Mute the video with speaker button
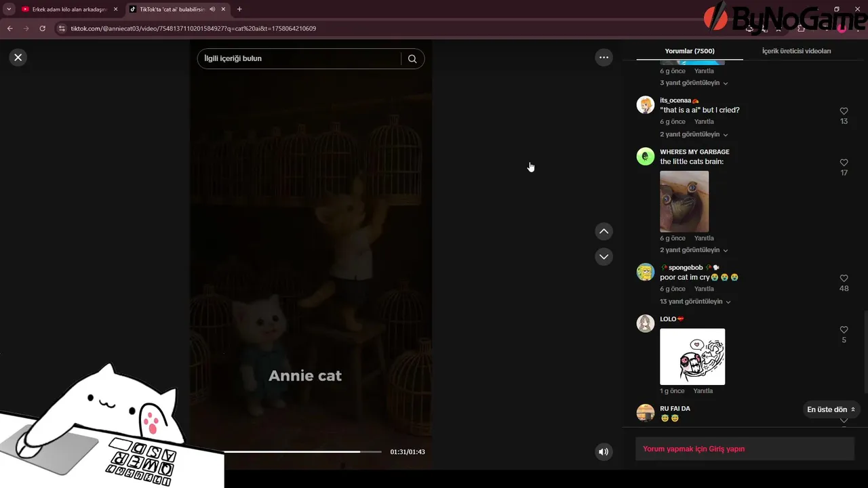 pyautogui.click(x=604, y=452)
